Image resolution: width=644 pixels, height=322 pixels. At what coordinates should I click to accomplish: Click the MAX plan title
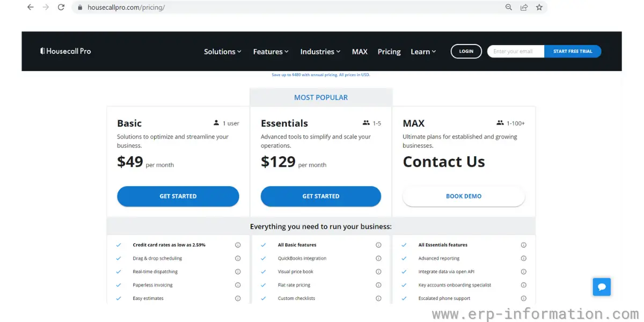414,123
